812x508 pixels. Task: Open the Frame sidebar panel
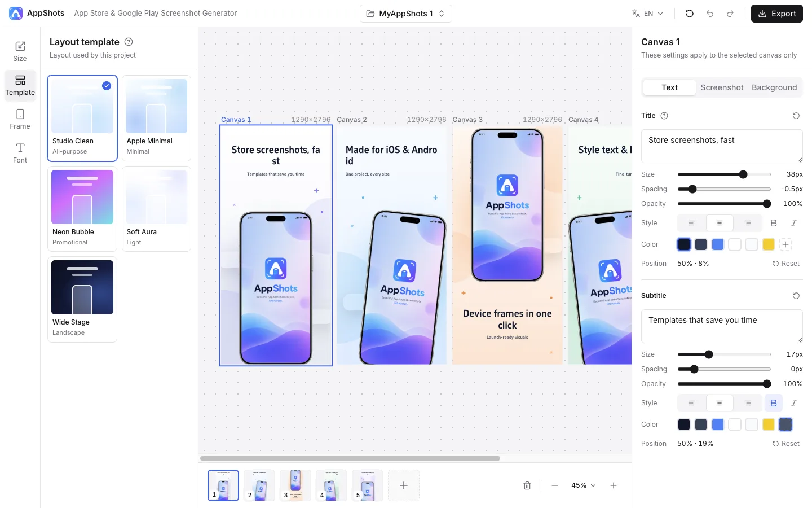click(20, 119)
